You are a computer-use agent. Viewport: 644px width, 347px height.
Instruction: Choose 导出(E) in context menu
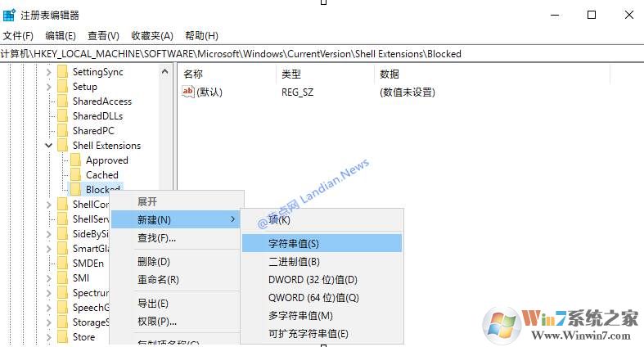click(175, 304)
